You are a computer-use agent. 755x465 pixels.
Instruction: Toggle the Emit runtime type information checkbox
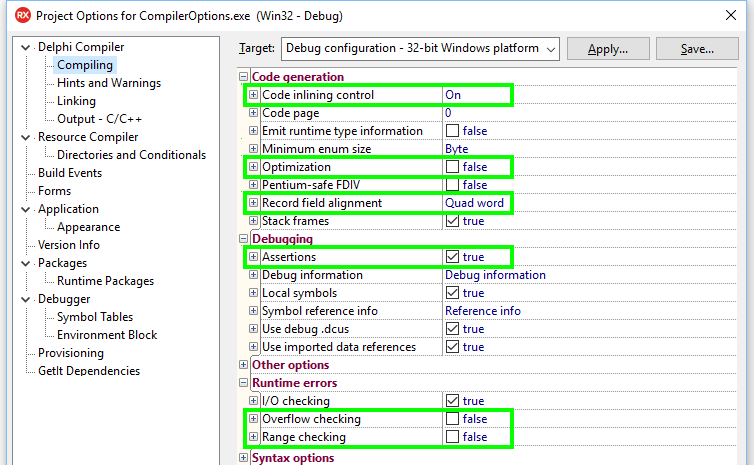[452, 130]
